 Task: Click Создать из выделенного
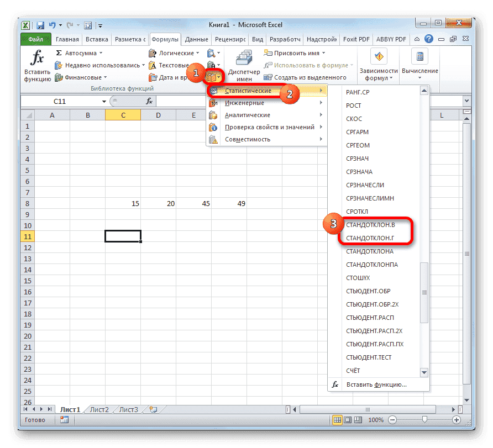pos(309,77)
